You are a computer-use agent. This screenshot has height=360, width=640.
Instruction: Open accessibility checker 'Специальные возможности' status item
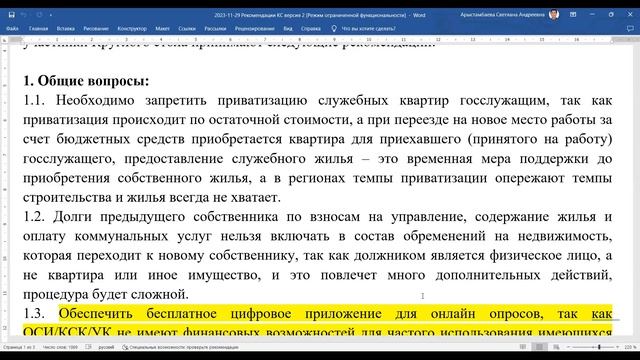[x=180, y=347]
